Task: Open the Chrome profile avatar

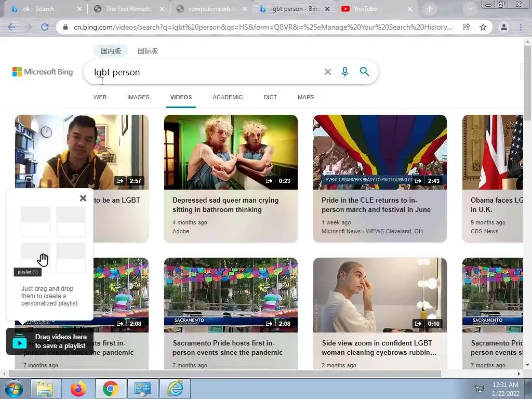Action: (504, 27)
